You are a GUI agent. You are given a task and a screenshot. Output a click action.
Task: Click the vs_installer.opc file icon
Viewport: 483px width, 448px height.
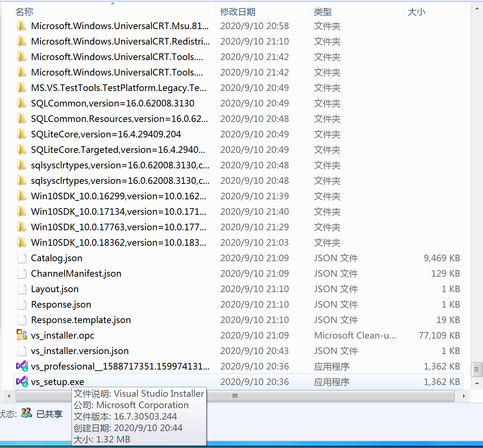(22, 335)
